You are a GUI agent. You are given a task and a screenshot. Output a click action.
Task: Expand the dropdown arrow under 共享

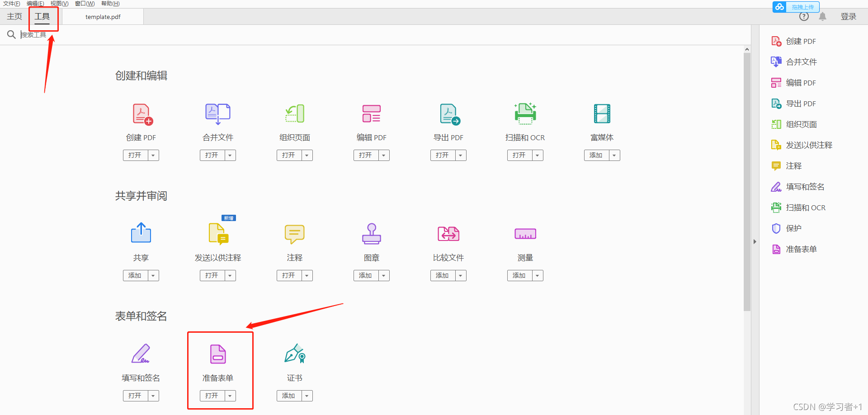click(x=153, y=276)
